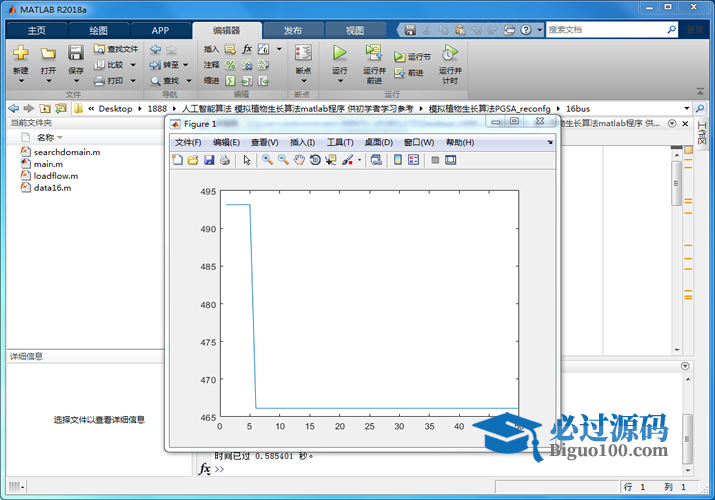Open Figure 1 文件(F) menu
The width and height of the screenshot is (715, 500).
pyautogui.click(x=188, y=143)
